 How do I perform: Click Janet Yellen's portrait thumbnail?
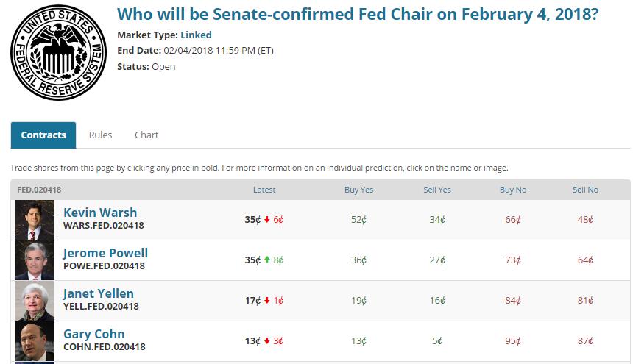pyautogui.click(x=35, y=301)
